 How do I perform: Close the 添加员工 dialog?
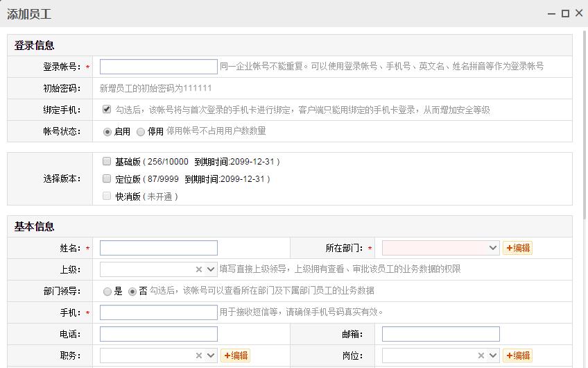(579, 14)
